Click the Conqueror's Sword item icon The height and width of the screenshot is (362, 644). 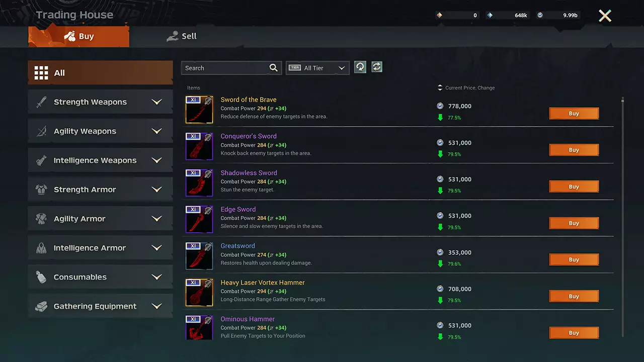pyautogui.click(x=199, y=146)
